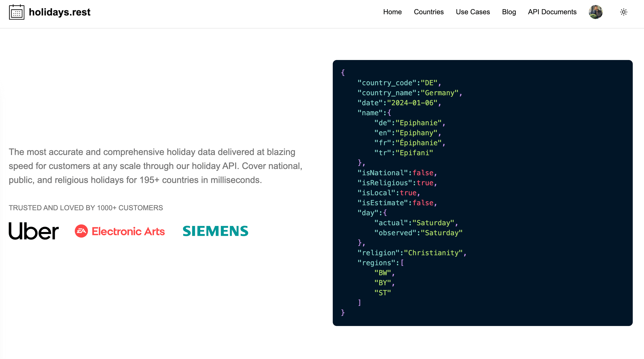Image resolution: width=644 pixels, height=359 pixels.
Task: Go to the Home menu item
Action: (x=392, y=12)
